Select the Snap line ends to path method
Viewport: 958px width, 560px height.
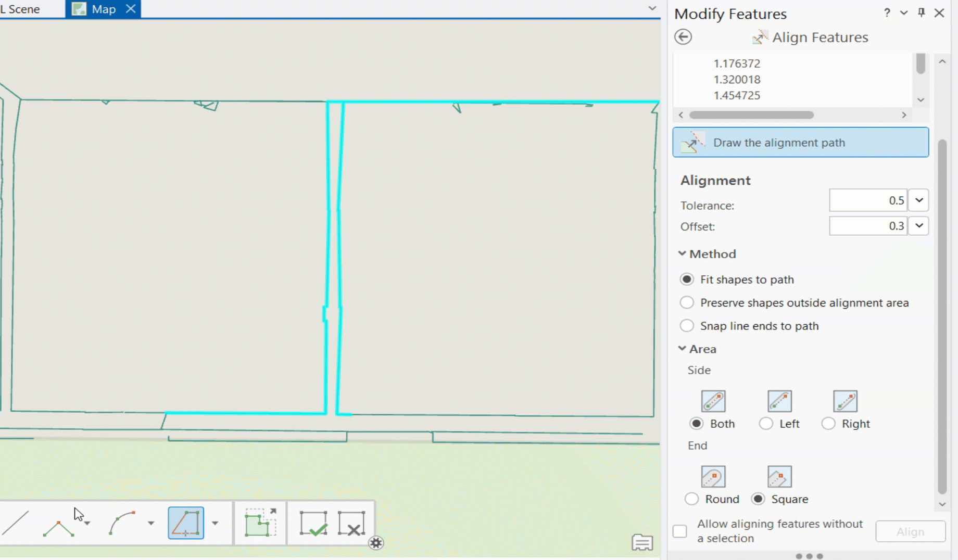pos(687,325)
